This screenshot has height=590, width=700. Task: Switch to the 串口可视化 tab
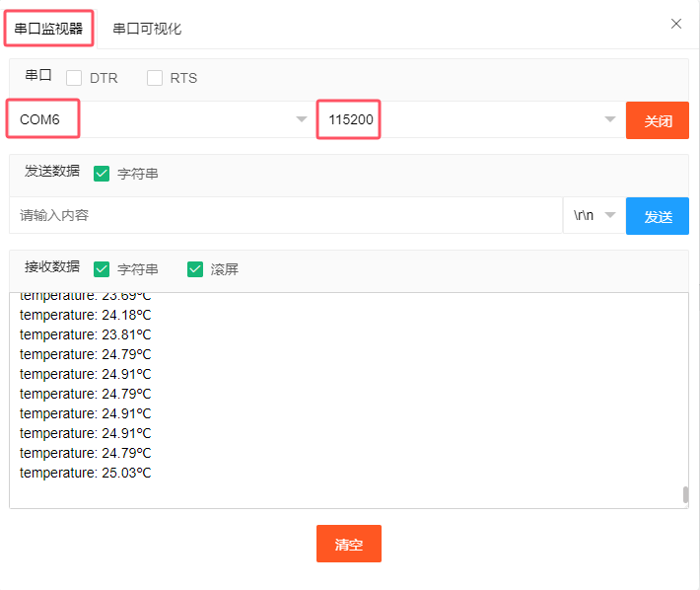click(147, 29)
